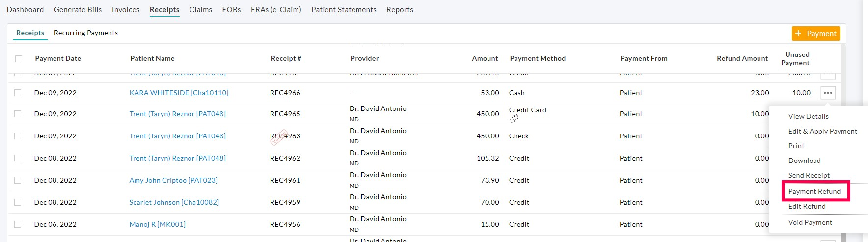Open Manoj R [MK001] patient link
This screenshot has height=242, width=868.
157,224
